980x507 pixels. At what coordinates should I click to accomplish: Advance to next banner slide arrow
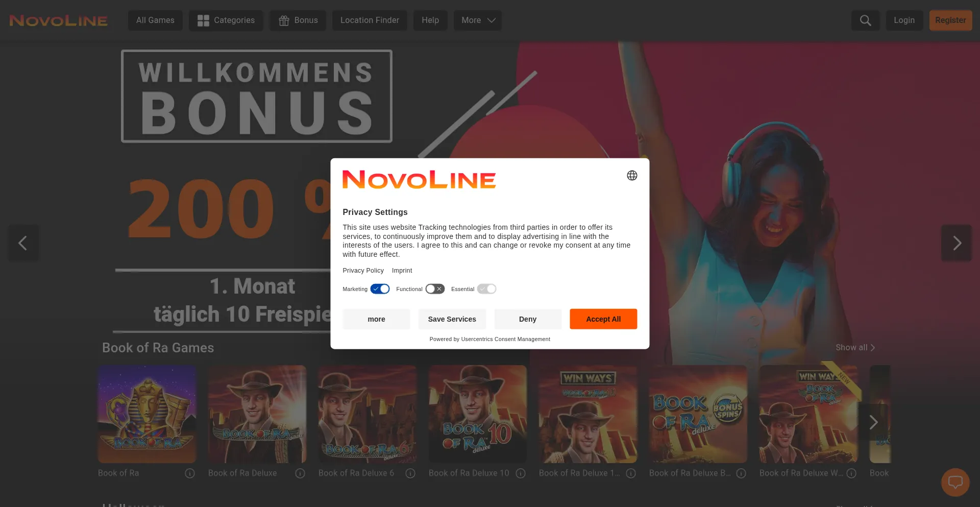pyautogui.click(x=957, y=243)
